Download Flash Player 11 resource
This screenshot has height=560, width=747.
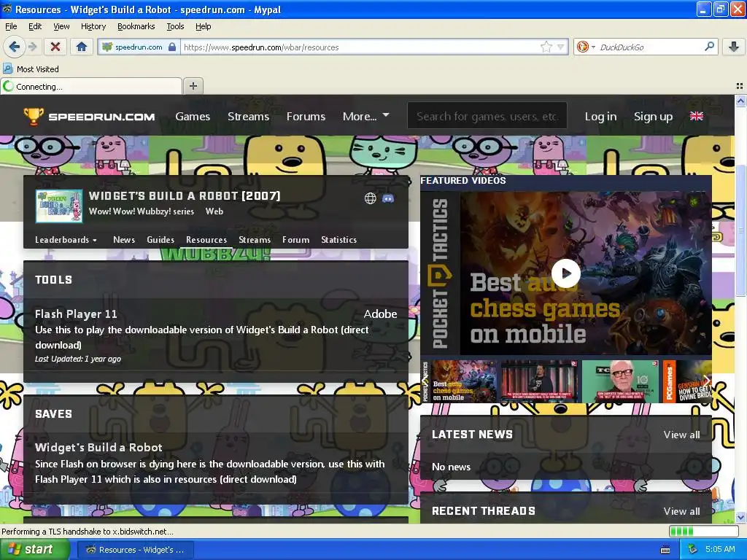coord(76,314)
